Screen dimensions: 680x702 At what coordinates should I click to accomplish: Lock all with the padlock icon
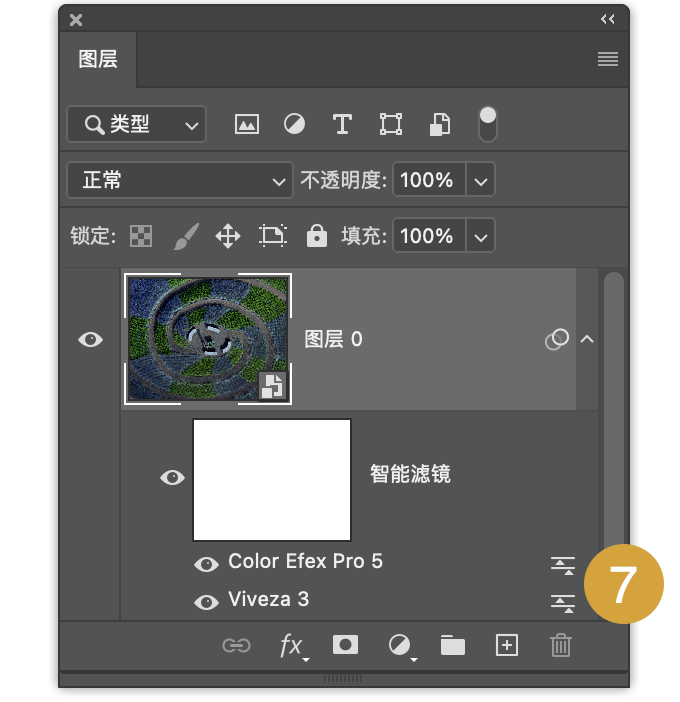316,235
